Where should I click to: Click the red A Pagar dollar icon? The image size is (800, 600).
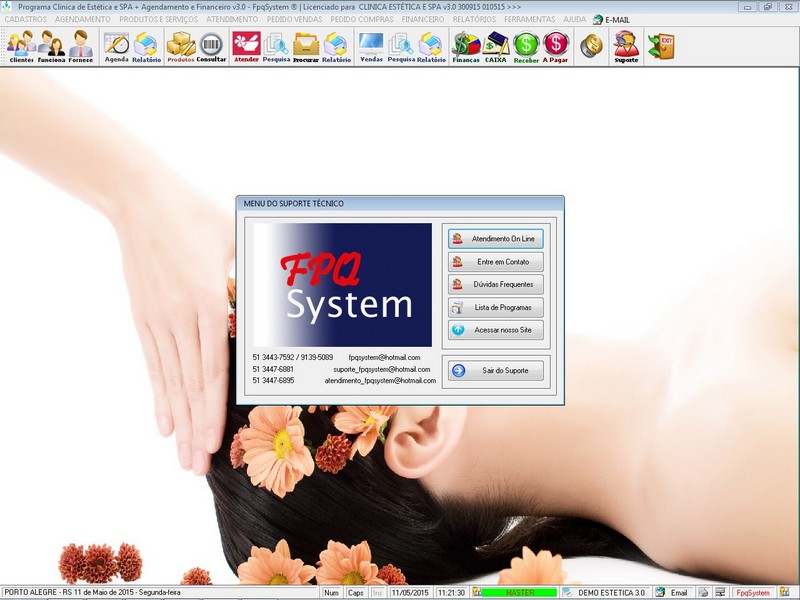[556, 47]
